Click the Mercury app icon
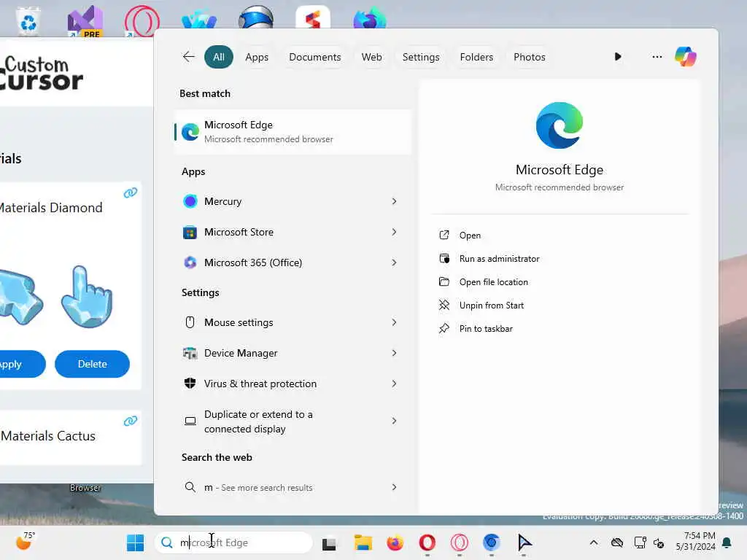Screen dimensions: 747x560 190,201
